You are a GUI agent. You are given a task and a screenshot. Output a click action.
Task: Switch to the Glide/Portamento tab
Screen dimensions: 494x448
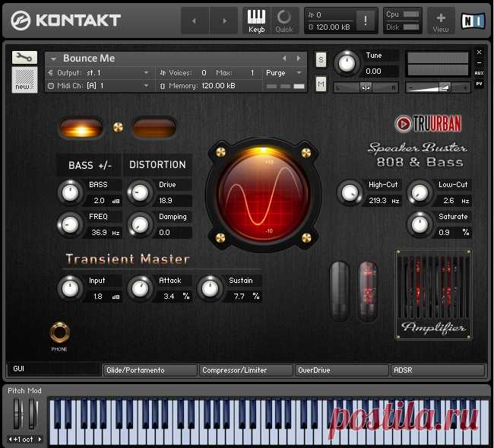point(149,370)
